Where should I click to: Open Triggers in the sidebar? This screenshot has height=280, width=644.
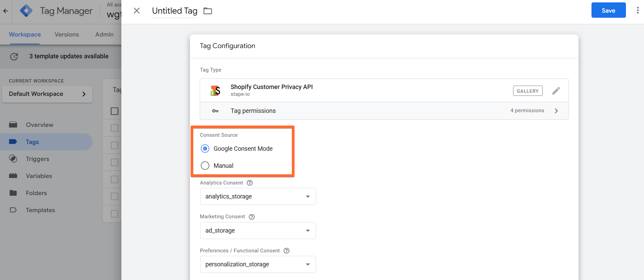pos(38,159)
